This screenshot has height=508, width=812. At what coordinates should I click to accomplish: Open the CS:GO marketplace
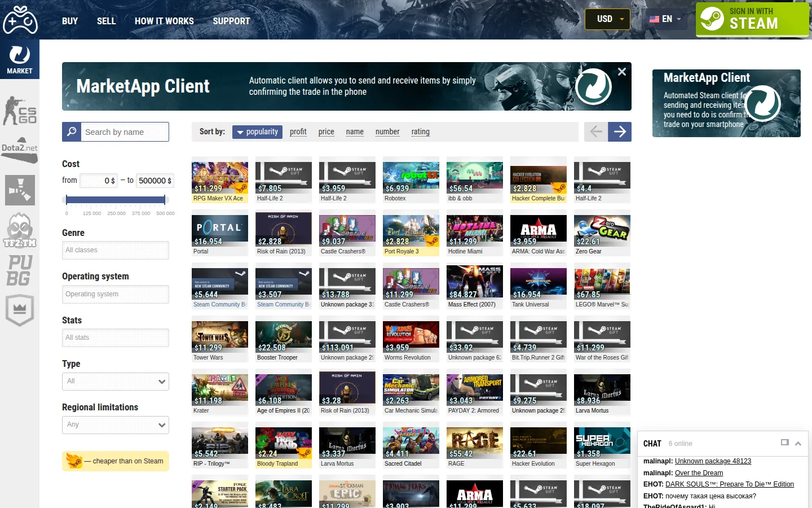(x=20, y=110)
